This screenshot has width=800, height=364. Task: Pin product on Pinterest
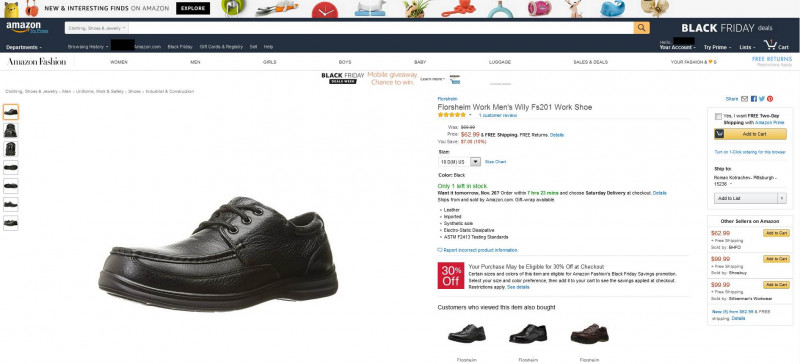point(770,99)
